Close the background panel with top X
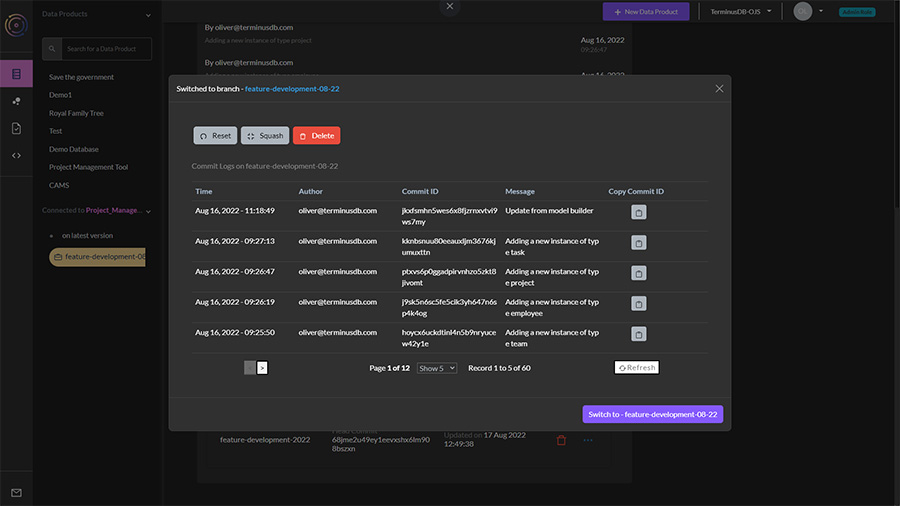This screenshot has height=506, width=900. [x=450, y=6]
